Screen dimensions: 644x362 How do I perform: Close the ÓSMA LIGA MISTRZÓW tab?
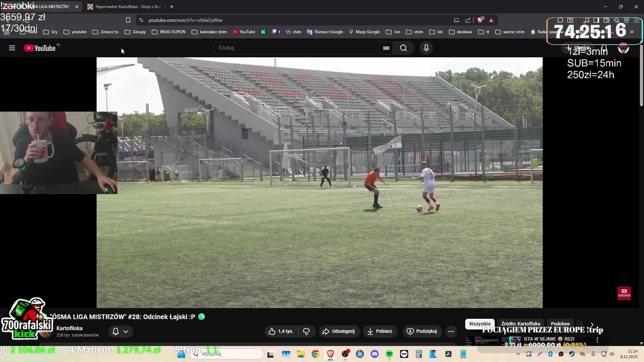[76, 7]
